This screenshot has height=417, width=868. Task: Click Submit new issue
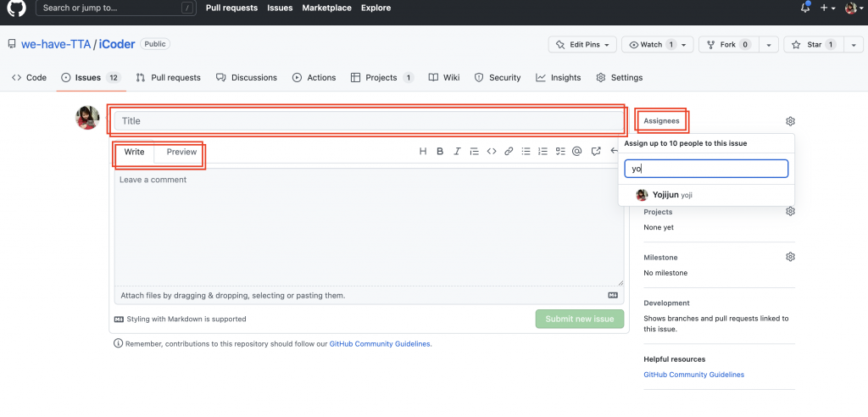(580, 319)
